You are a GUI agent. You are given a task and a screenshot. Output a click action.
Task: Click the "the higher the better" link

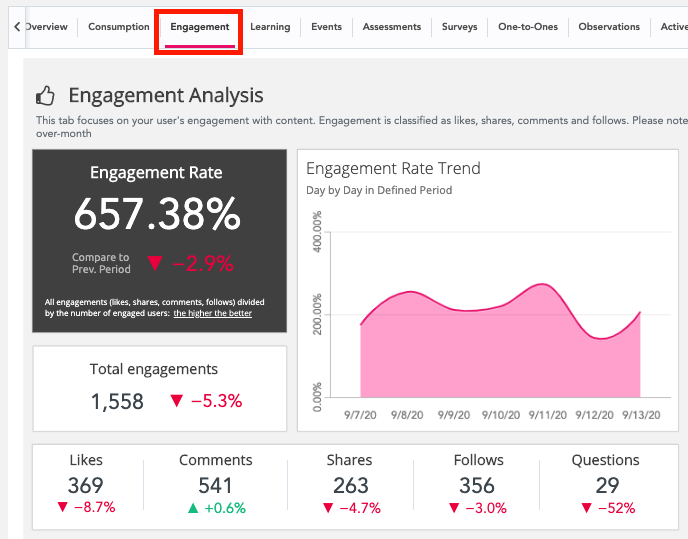212,313
